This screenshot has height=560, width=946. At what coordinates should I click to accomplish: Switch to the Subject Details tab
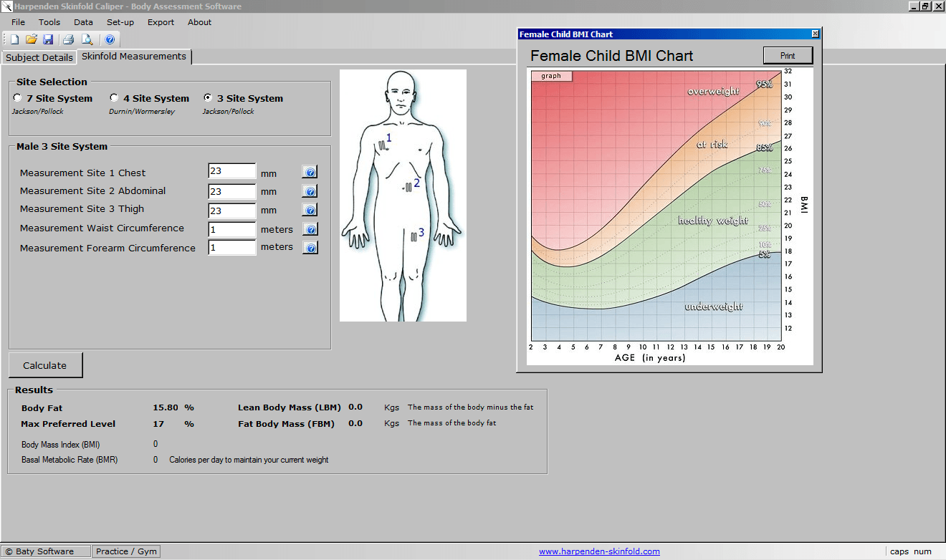point(39,57)
